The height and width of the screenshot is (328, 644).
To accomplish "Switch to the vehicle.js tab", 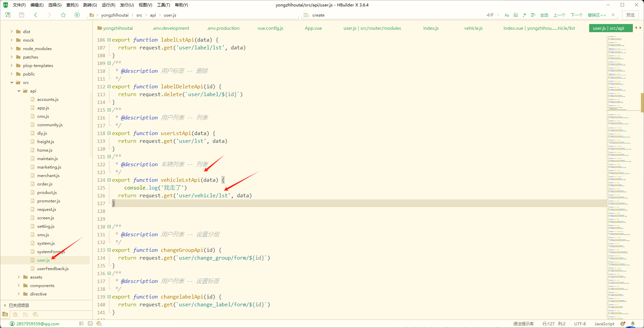I will (x=473, y=28).
